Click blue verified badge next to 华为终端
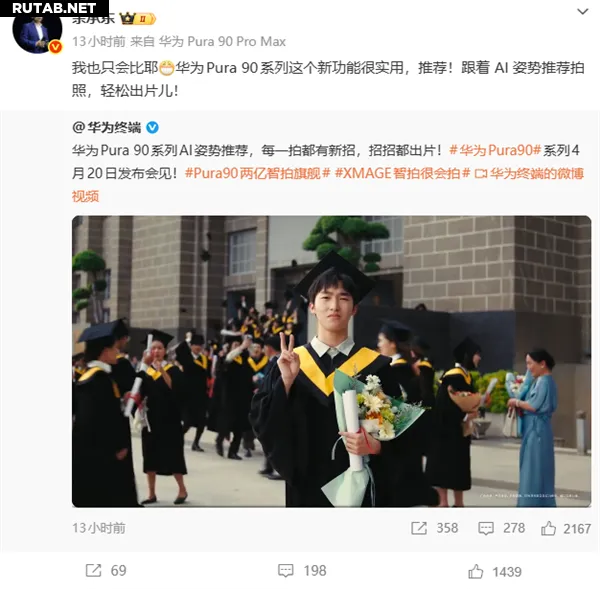 tap(152, 127)
